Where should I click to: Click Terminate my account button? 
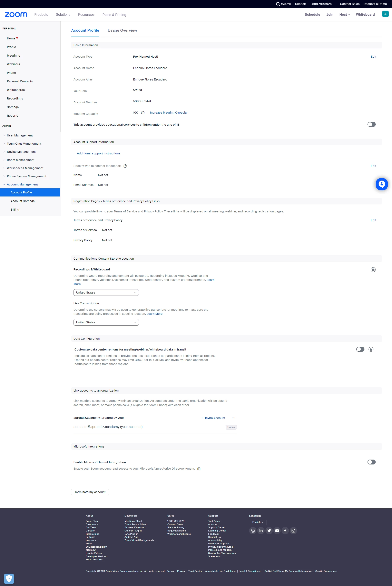(x=90, y=492)
